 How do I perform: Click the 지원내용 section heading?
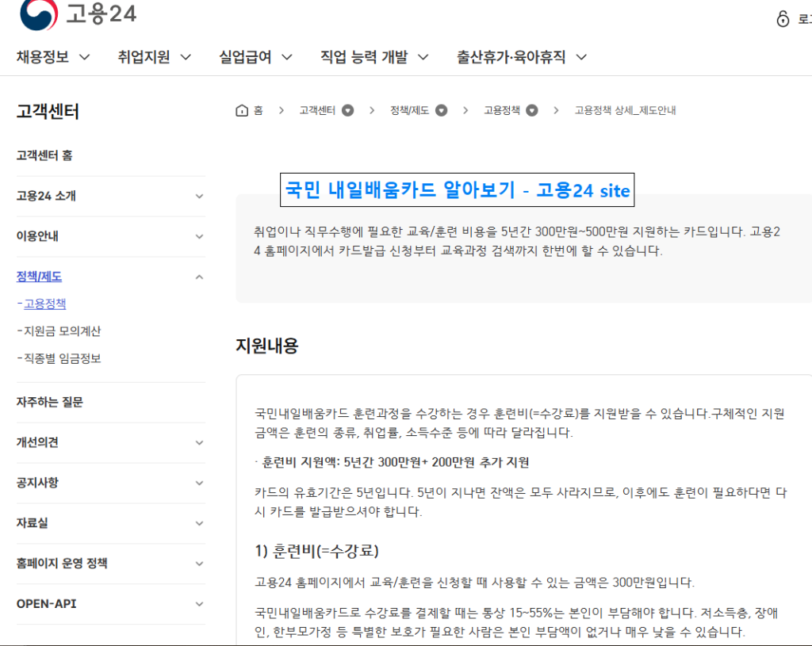pyautogui.click(x=267, y=346)
